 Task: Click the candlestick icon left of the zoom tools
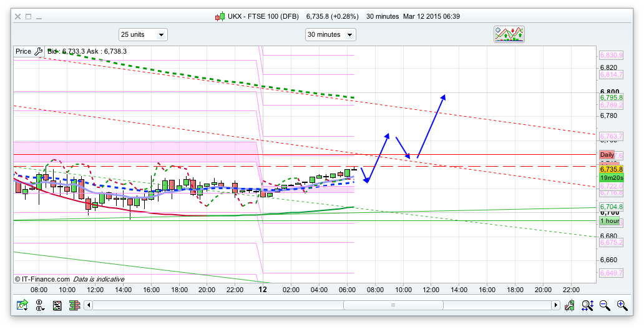[570, 305]
